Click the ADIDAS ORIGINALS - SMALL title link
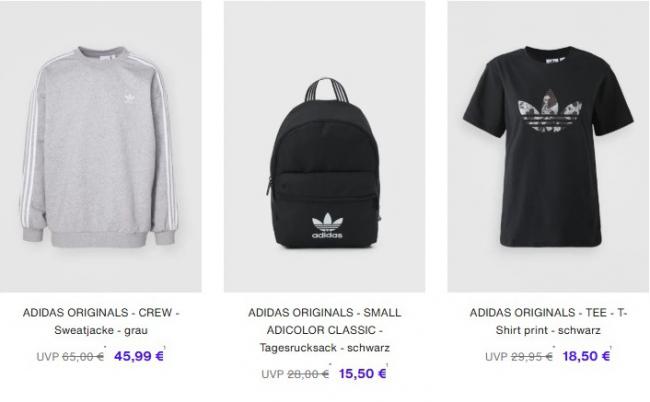This screenshot has width=650, height=402. tap(325, 312)
